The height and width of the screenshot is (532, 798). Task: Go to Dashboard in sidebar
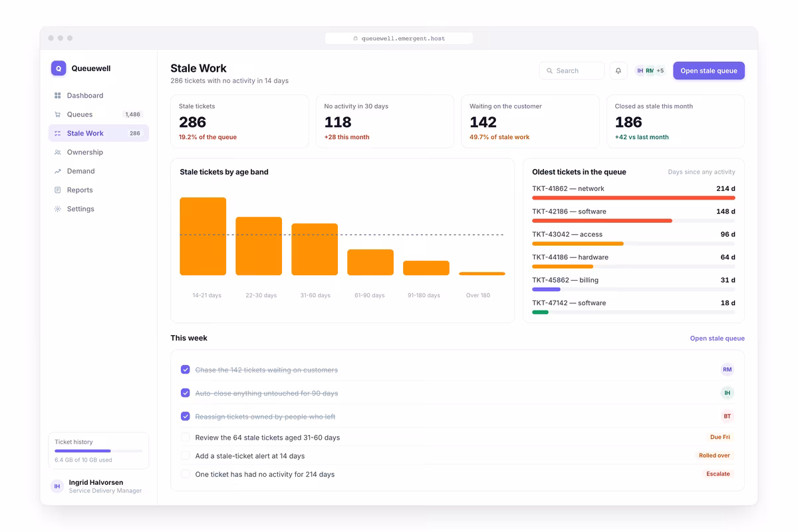[98, 96]
